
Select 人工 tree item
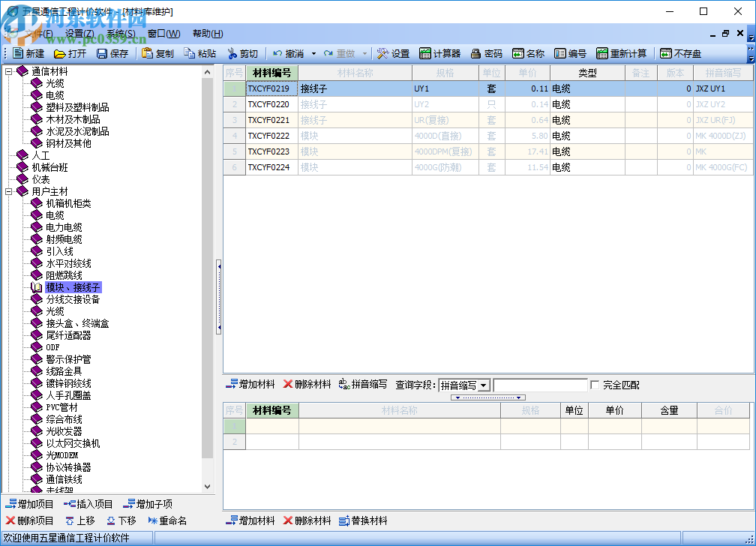coord(40,155)
